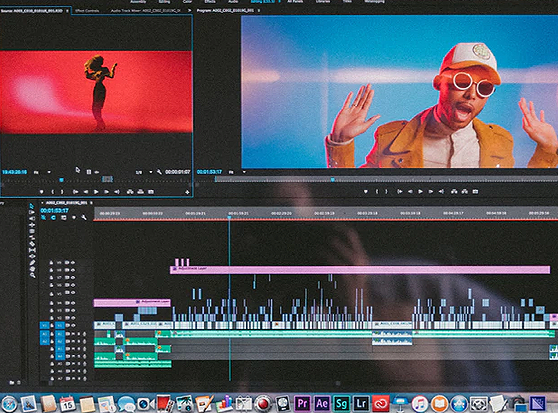
Task: Expand the hidden panel tabs chevron
Action: point(189,11)
